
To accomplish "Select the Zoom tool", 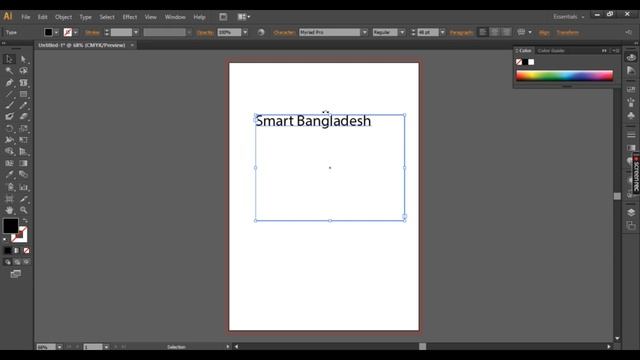I will pyautogui.click(x=23, y=210).
